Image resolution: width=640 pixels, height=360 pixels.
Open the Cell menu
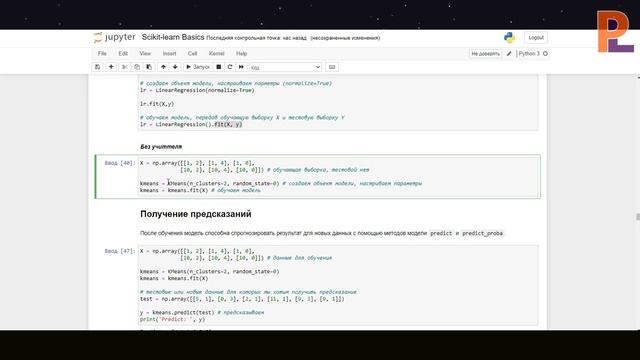(x=192, y=53)
